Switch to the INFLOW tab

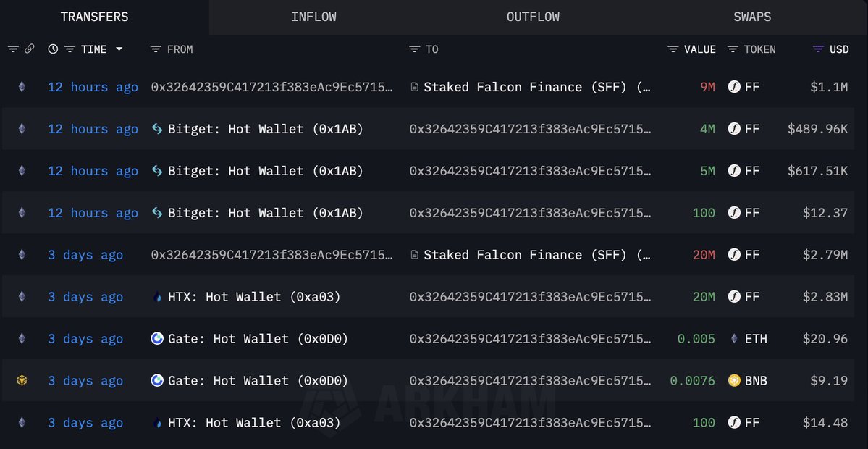click(x=313, y=17)
